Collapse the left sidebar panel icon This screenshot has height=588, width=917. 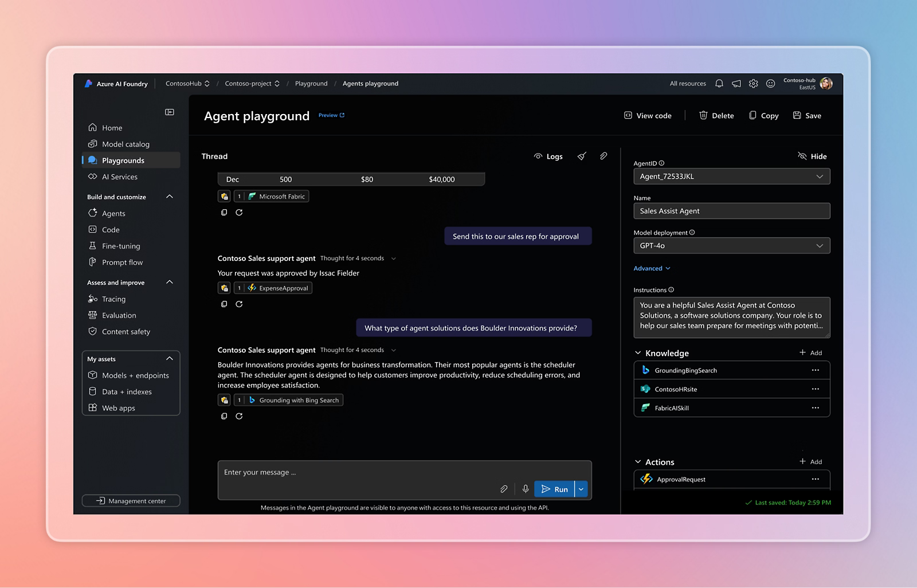[170, 112]
